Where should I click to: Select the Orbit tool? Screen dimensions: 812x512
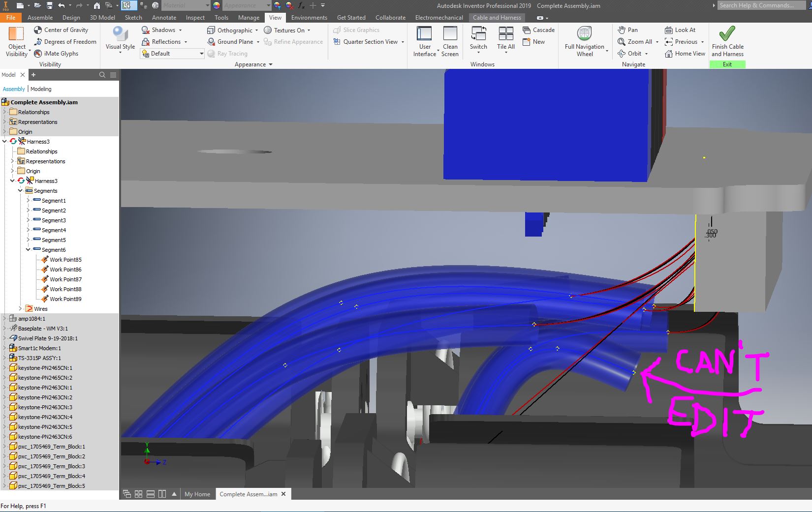(x=629, y=54)
